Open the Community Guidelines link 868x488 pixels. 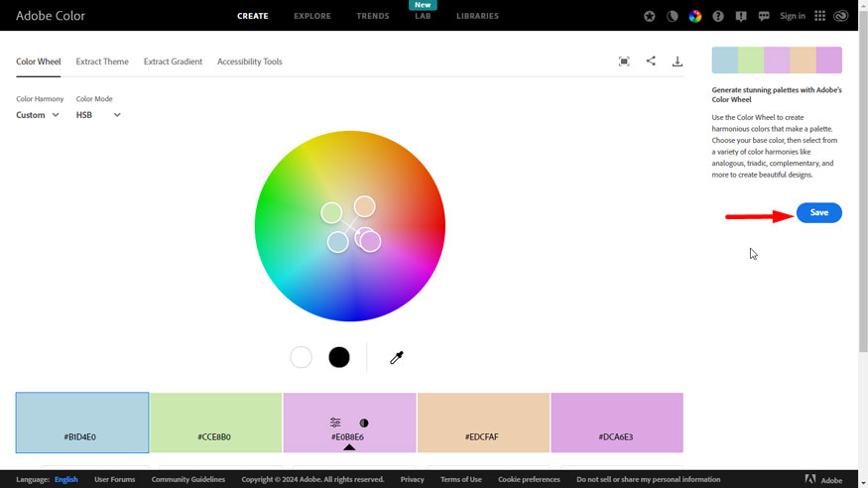click(x=188, y=480)
